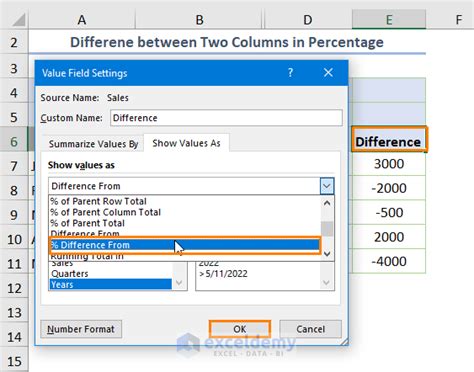The height and width of the screenshot is (372, 474).
Task: Click the Select All corner triangle
Action: (x=18, y=20)
